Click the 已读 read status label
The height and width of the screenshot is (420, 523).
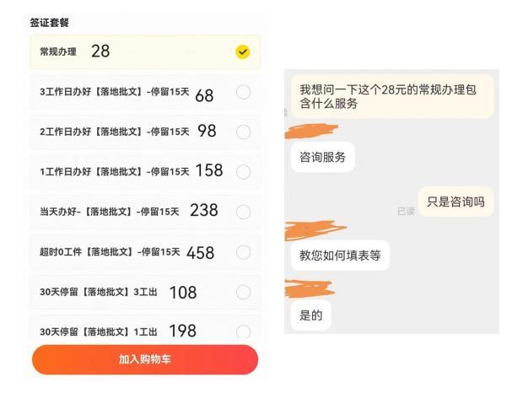coord(406,211)
